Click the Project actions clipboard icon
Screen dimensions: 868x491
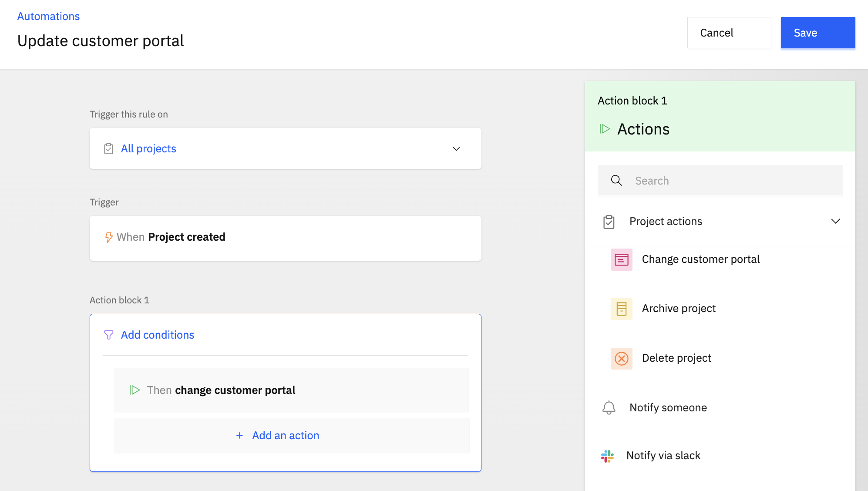[x=609, y=222]
